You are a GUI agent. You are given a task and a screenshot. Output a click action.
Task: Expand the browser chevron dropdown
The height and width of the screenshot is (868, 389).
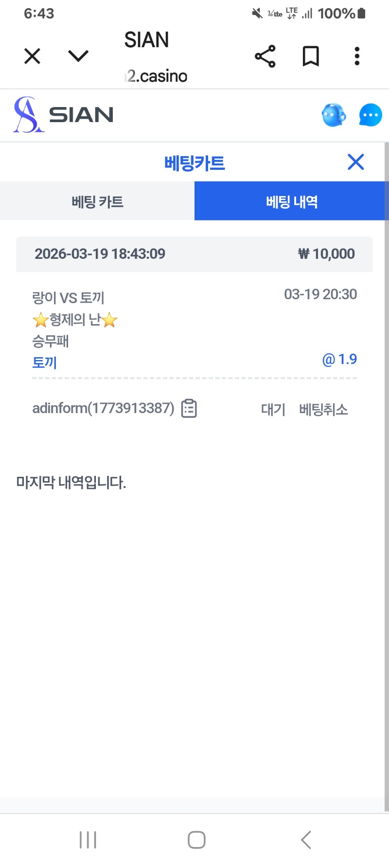pos(78,56)
